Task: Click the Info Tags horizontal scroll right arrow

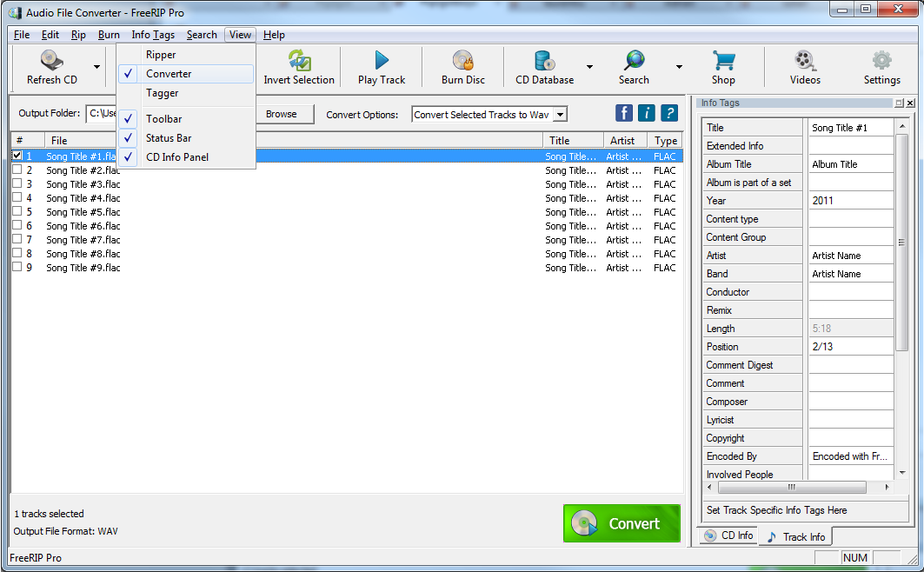Action: coord(887,487)
